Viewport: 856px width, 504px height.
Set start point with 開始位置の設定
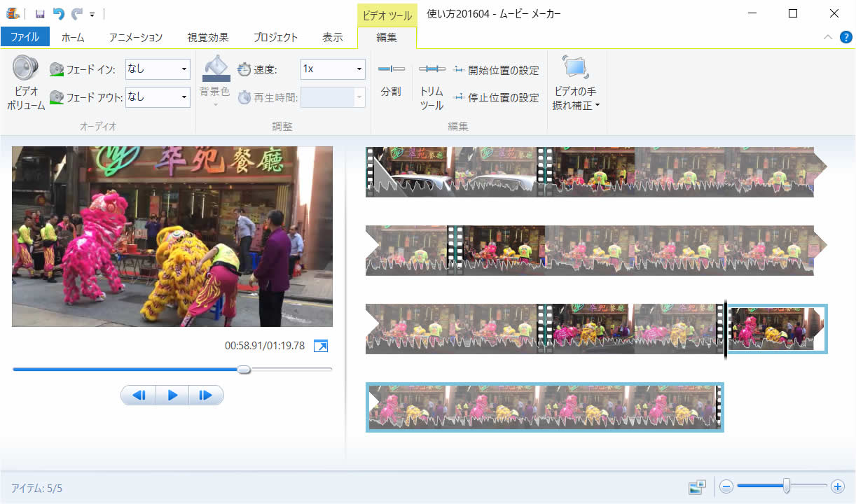tap(496, 70)
